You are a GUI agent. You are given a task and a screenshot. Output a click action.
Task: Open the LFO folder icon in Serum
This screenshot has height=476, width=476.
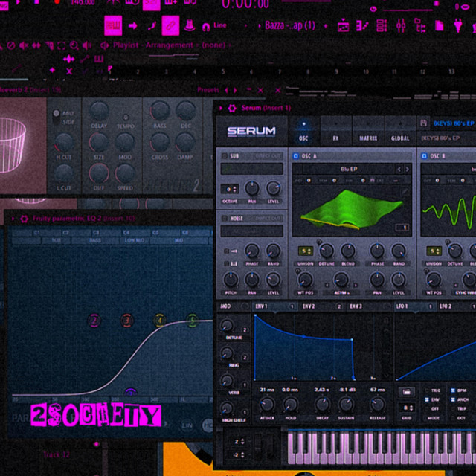(x=407, y=392)
